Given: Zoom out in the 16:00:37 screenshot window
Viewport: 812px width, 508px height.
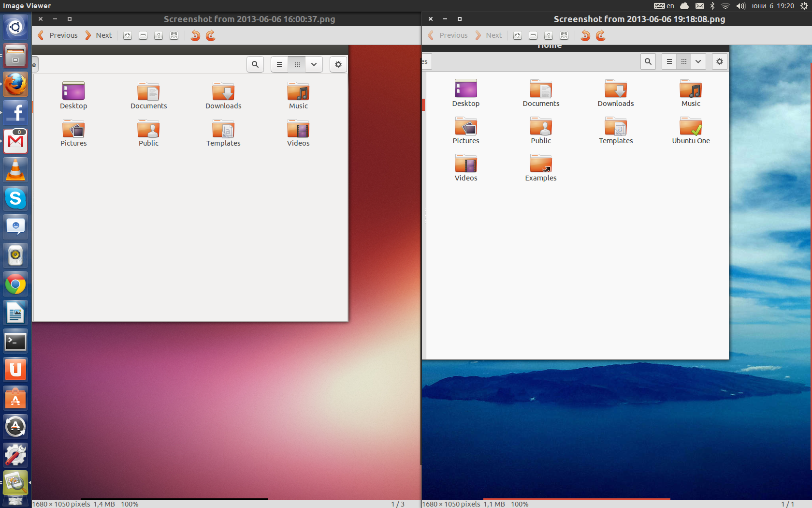Looking at the screenshot, I should (143, 35).
